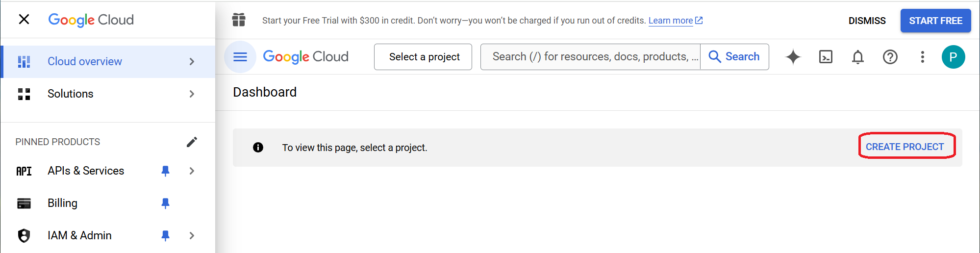The width and height of the screenshot is (980, 253).
Task: Open the Gemini sparkle assistant icon
Action: click(793, 57)
